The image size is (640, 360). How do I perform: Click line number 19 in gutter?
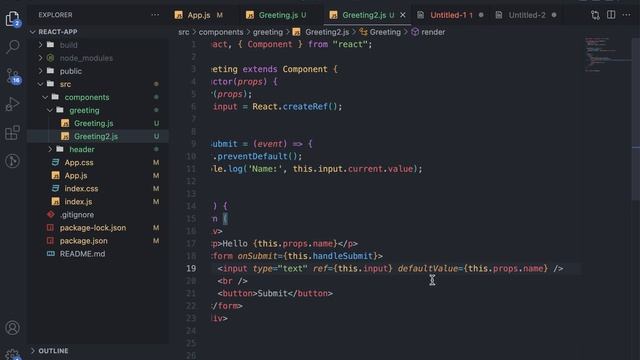pyautogui.click(x=191, y=269)
